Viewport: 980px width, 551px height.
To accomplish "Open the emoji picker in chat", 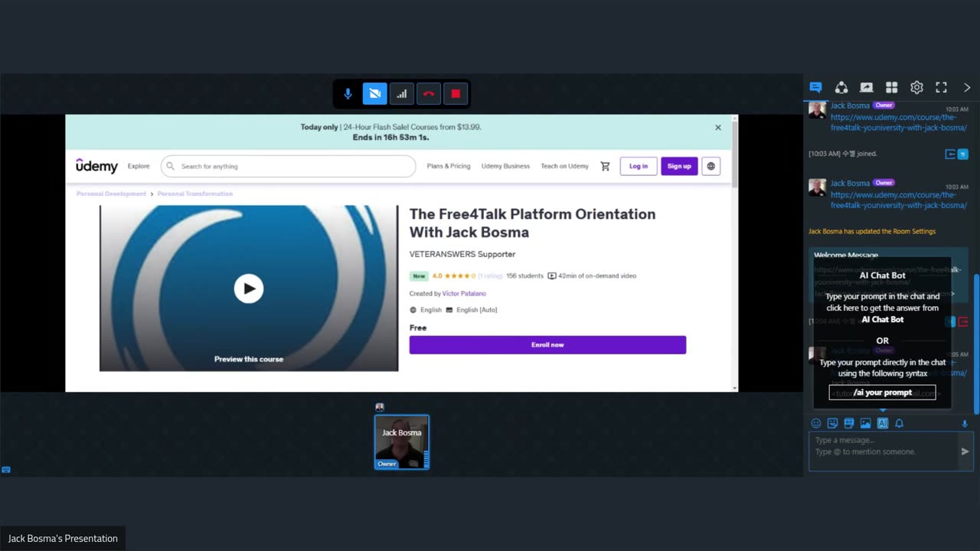I will [815, 423].
